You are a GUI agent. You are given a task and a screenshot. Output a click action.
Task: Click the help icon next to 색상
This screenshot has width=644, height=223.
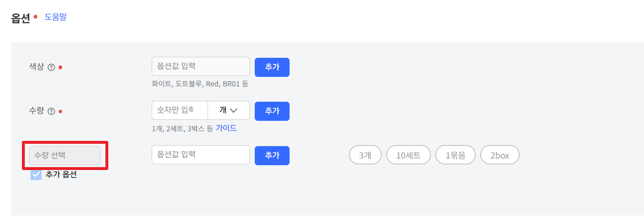52,67
